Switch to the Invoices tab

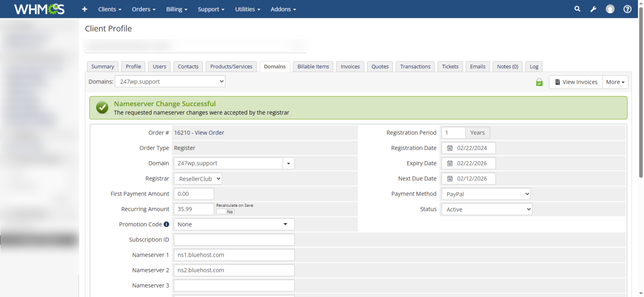coord(350,66)
